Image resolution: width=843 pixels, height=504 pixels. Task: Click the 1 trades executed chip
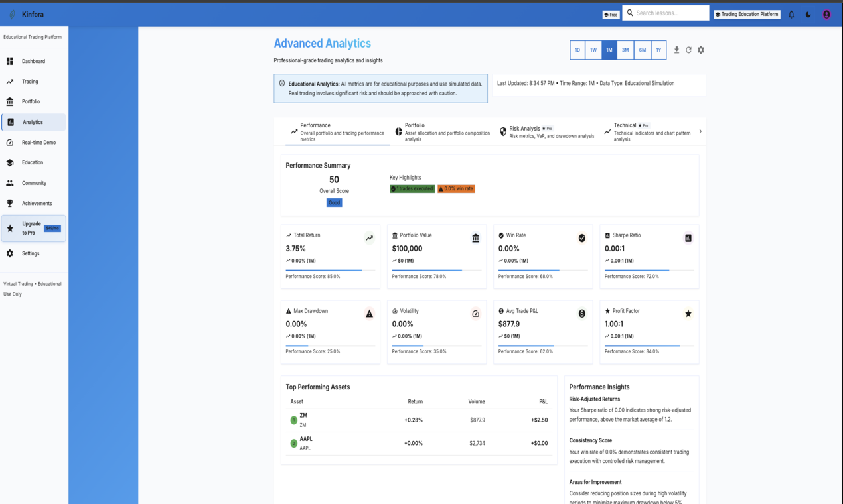tap(412, 189)
